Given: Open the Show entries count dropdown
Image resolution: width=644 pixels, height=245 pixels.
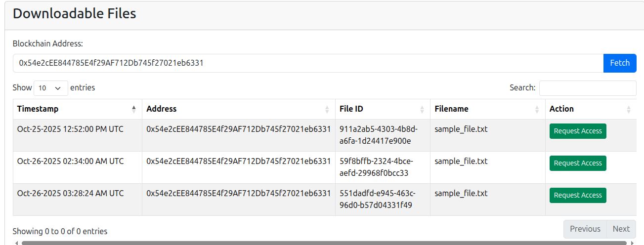Looking at the screenshot, I should coord(51,88).
